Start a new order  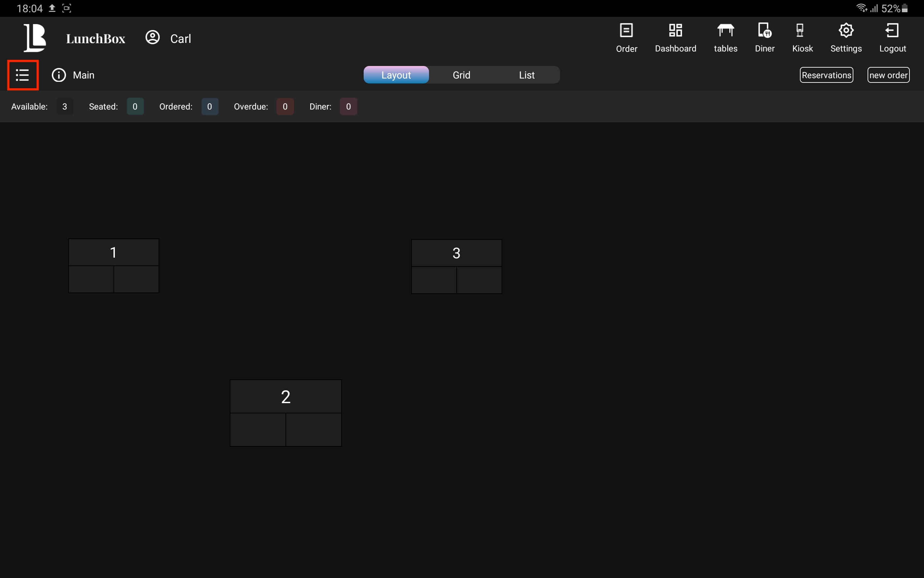pos(888,75)
